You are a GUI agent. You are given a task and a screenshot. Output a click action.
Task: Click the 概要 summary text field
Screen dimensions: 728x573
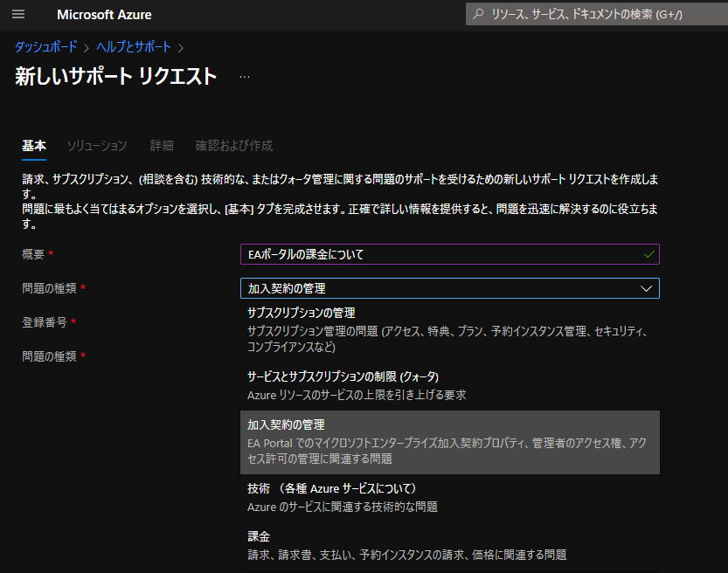coord(450,254)
